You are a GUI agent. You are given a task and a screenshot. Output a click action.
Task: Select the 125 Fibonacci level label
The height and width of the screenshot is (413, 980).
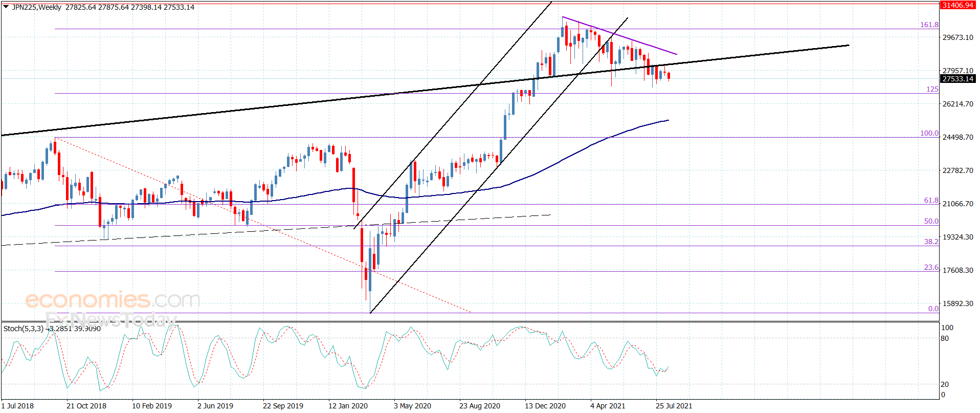click(932, 89)
